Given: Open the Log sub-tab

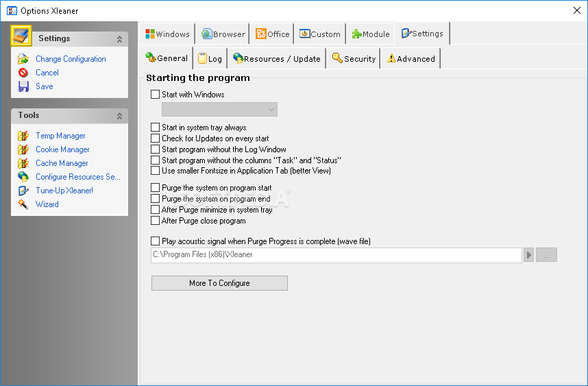Looking at the screenshot, I should (x=210, y=58).
